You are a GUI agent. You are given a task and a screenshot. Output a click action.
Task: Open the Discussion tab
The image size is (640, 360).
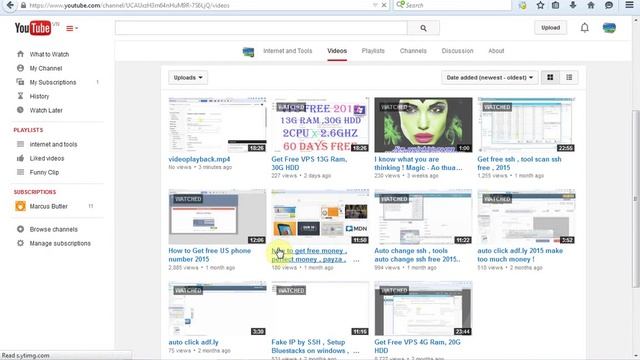[x=457, y=51]
